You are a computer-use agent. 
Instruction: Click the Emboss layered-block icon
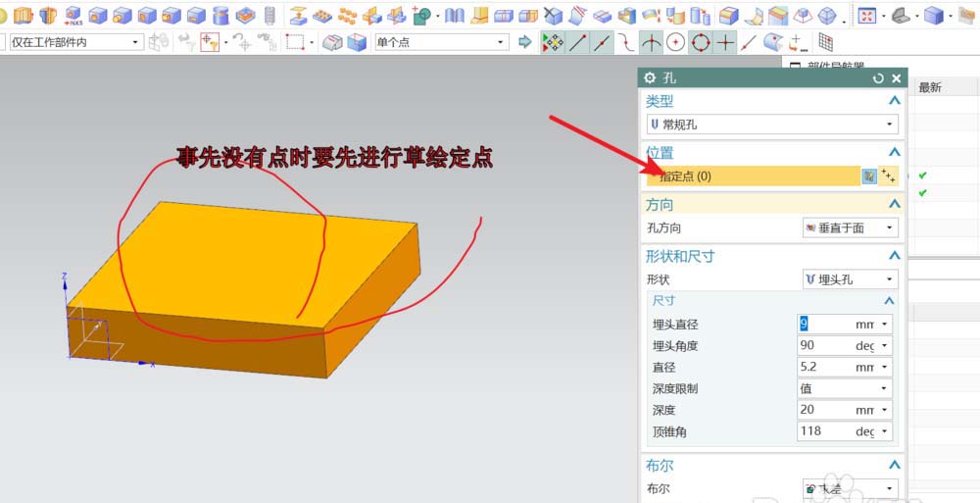coord(246,15)
